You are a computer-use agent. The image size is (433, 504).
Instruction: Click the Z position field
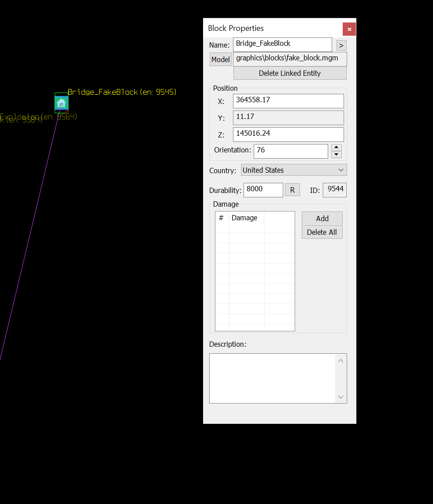pyautogui.click(x=289, y=134)
